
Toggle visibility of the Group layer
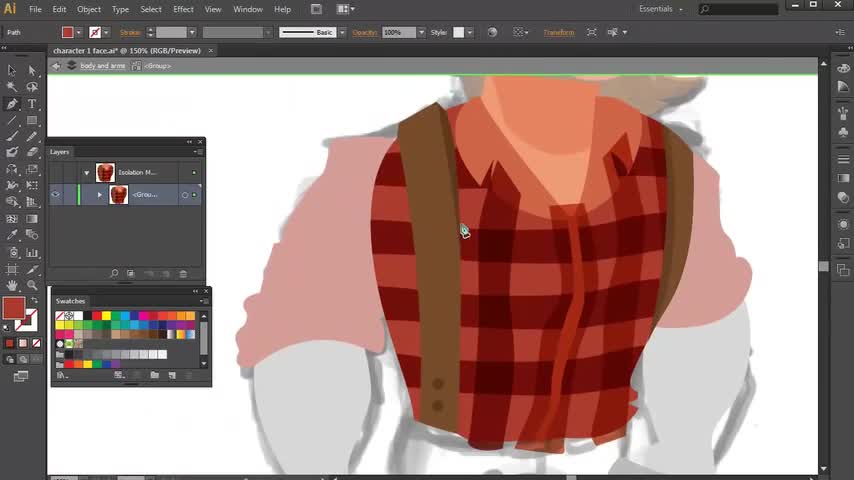[56, 195]
